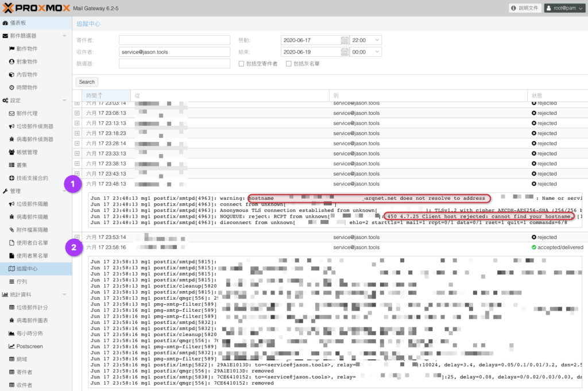Select 追蹤中心 in the sidebar
Viewport: 588px width, 391px height.
tap(36, 268)
